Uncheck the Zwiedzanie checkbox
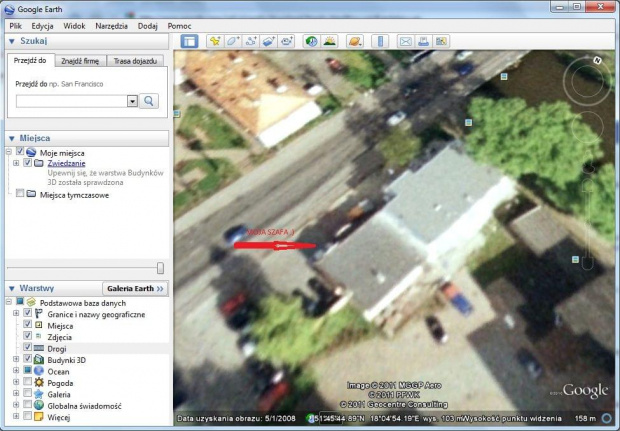This screenshot has height=431, width=620. tap(27, 163)
